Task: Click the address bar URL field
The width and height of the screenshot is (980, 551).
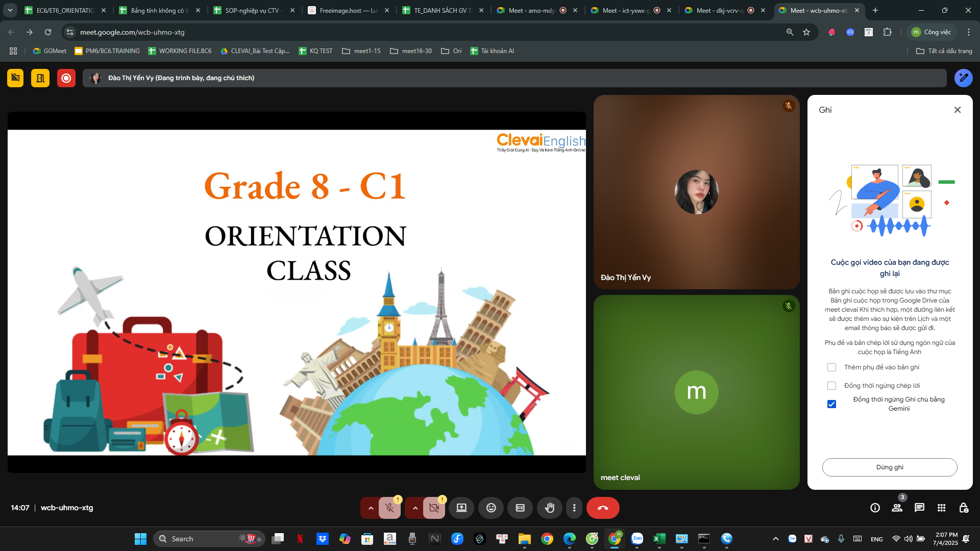Action: pos(429,32)
